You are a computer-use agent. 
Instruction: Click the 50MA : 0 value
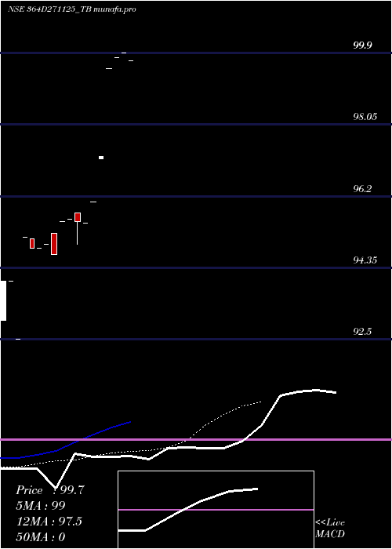click(41, 537)
